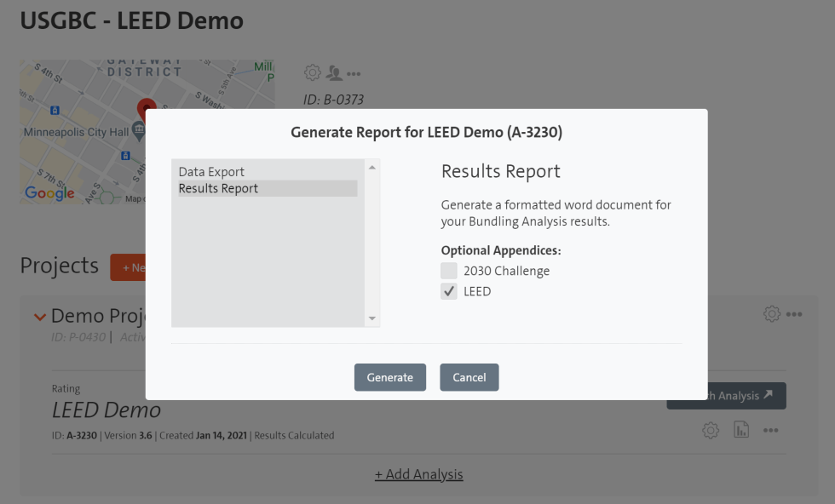Enable the 2030 Challenge appendix
This screenshot has height=504, width=835.
[448, 271]
